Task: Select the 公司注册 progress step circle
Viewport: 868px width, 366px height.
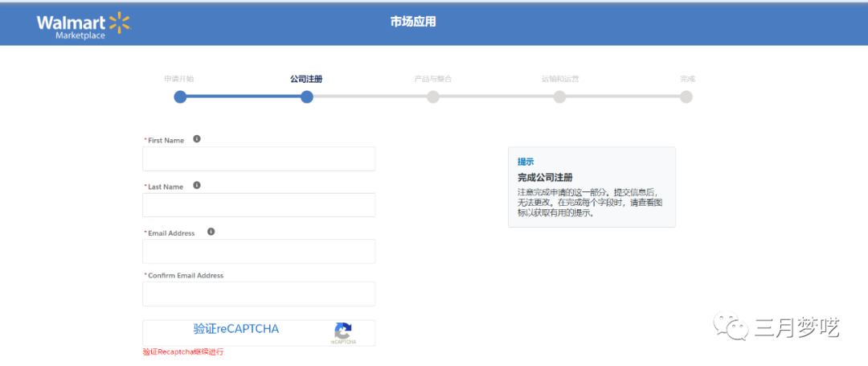Action: pyautogui.click(x=306, y=97)
